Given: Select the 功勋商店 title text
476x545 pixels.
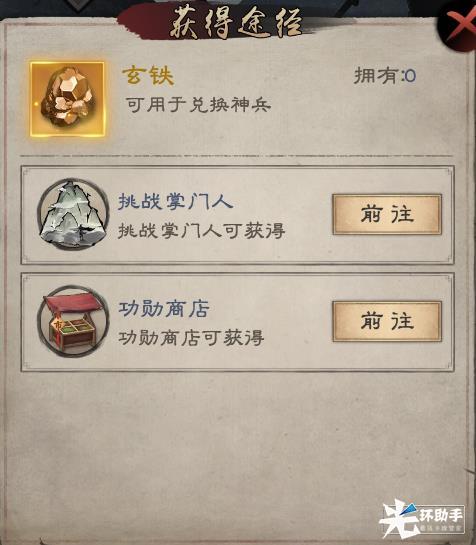Looking at the screenshot, I should [164, 309].
